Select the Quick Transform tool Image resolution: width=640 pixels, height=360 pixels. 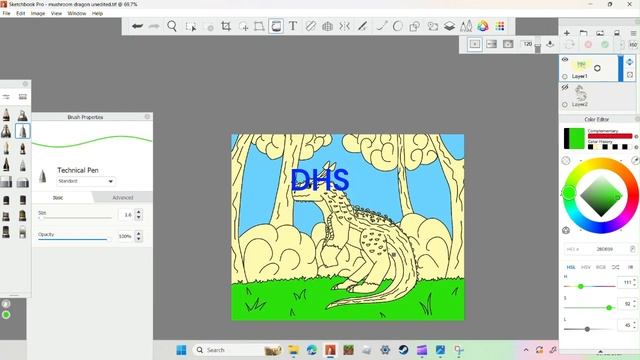tap(244, 27)
